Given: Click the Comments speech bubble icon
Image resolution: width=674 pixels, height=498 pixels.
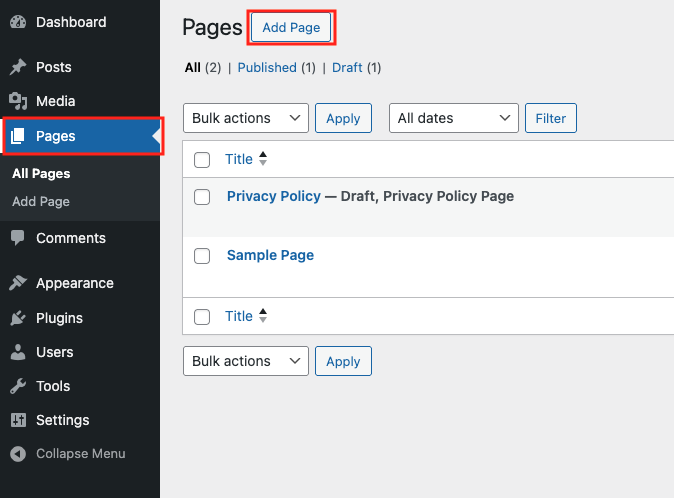Looking at the screenshot, I should click(x=18, y=238).
